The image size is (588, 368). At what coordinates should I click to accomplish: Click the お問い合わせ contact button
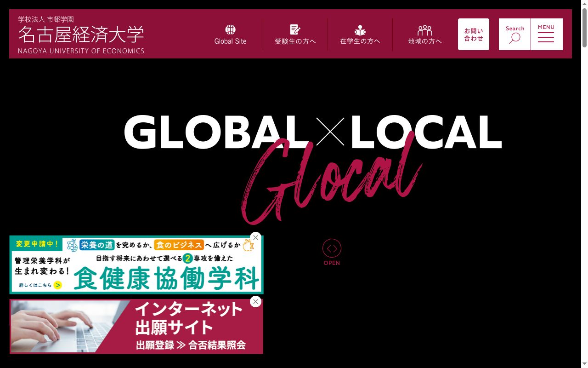pyautogui.click(x=474, y=34)
